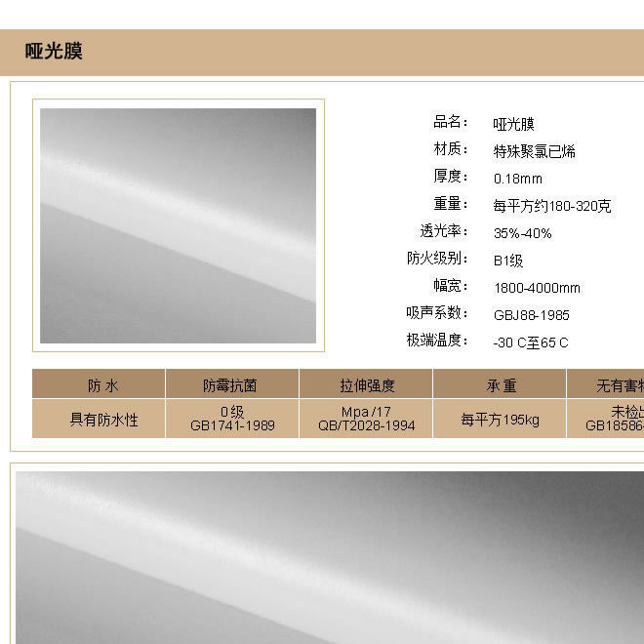
Task: Select the 每平方约180-320克 weight value
Action: [552, 206]
